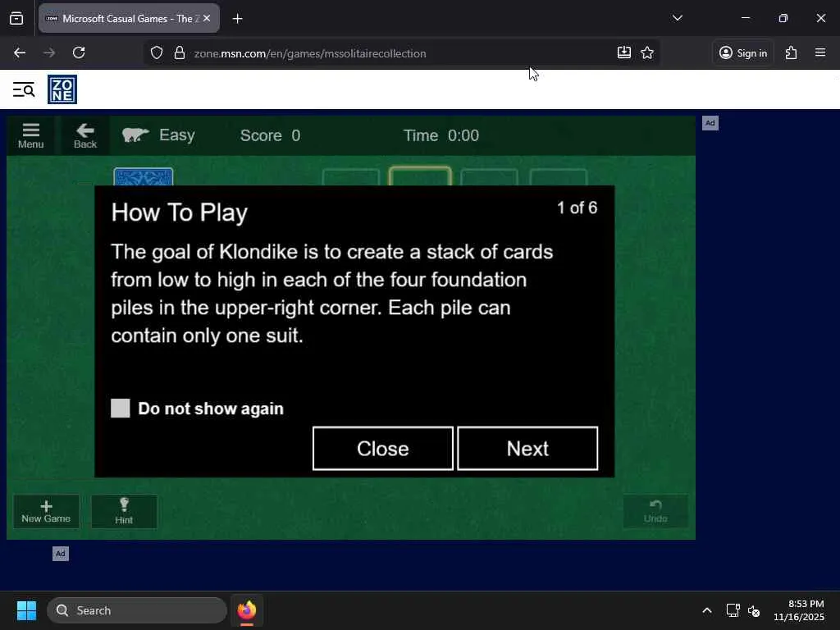Select the Microsoft Casual Games tab
Image resolution: width=840 pixels, height=630 pixels.
click(129, 18)
